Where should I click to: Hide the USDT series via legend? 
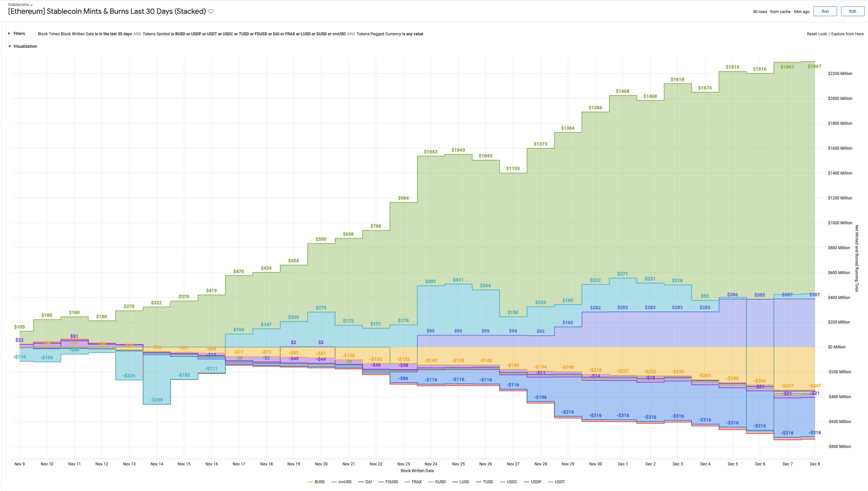tap(560, 482)
